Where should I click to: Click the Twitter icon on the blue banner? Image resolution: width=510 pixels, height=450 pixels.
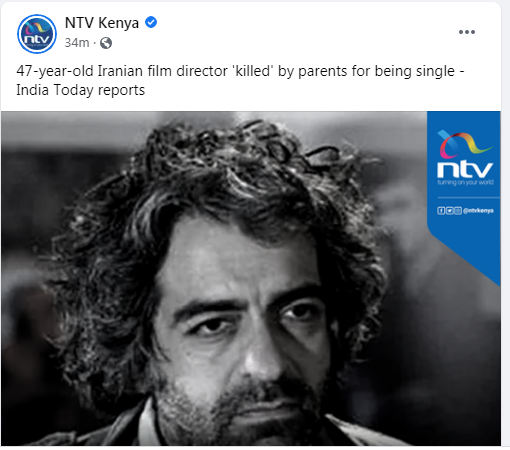[449, 211]
